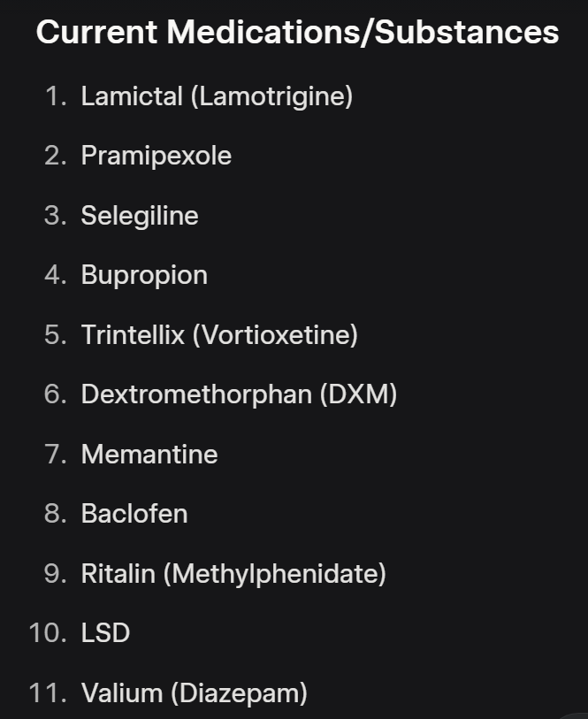Click on Bupropion in the list

tap(144, 275)
